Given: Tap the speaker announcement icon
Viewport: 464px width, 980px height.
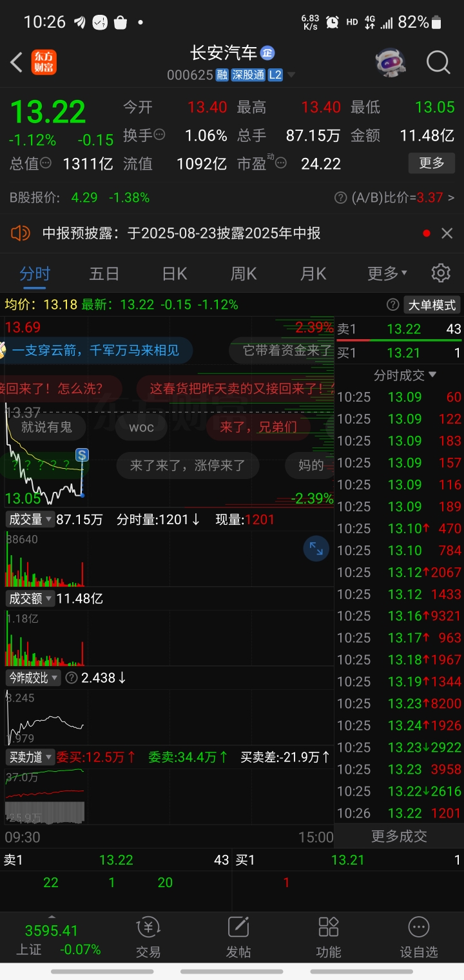Looking at the screenshot, I should (x=21, y=233).
